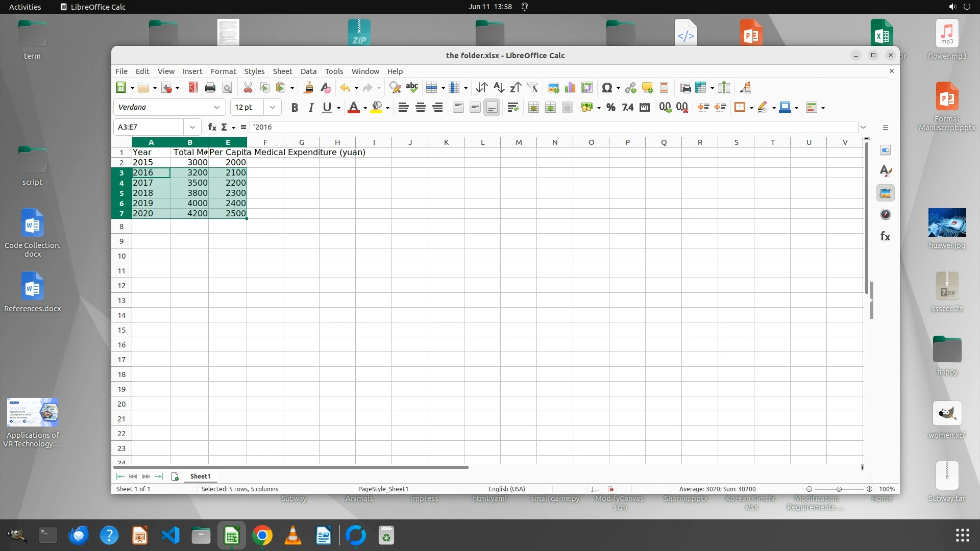Click column header F
Viewport: 980px width, 551px height.
265,142
